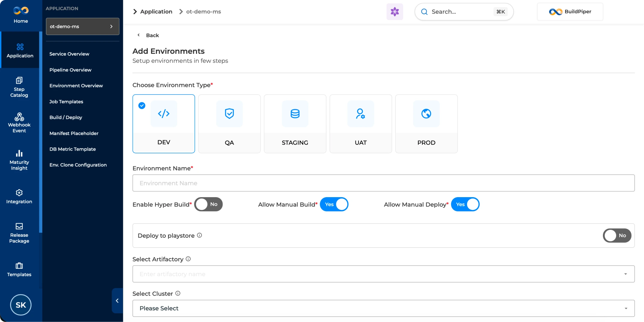Click the Enter artifactory name field
The image size is (644, 322).
pyautogui.click(x=384, y=274)
